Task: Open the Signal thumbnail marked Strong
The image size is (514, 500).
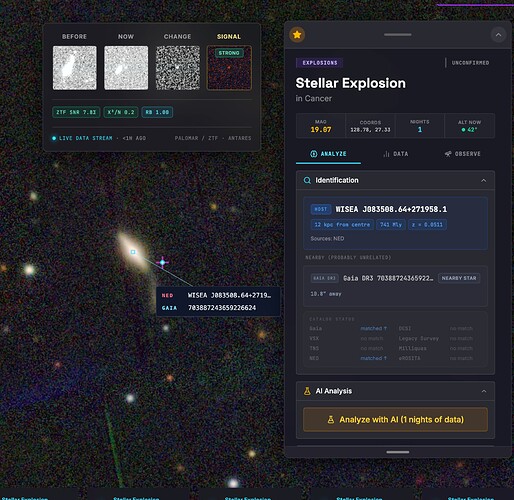Action: 229,68
